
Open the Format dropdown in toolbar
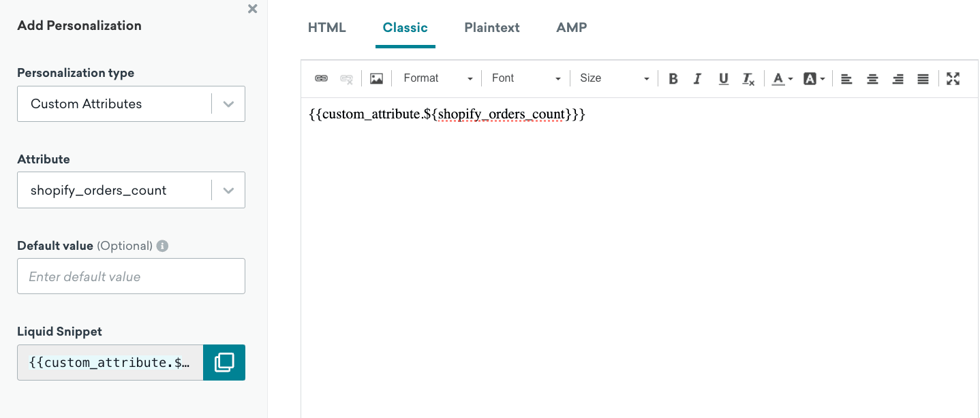coord(438,78)
